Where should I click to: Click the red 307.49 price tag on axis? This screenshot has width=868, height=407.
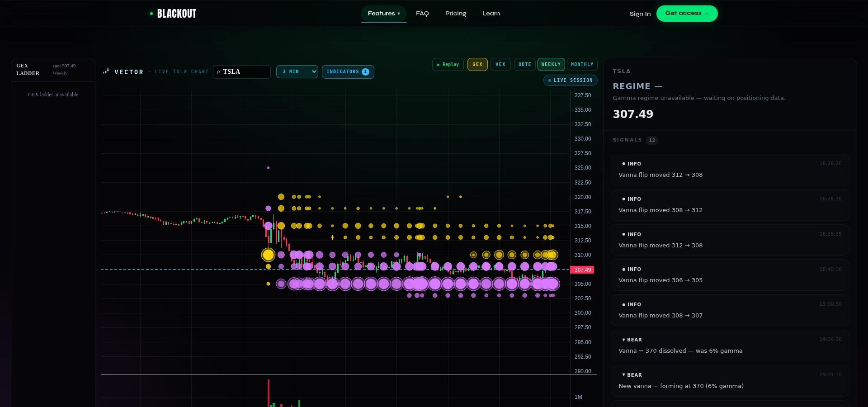(582, 270)
